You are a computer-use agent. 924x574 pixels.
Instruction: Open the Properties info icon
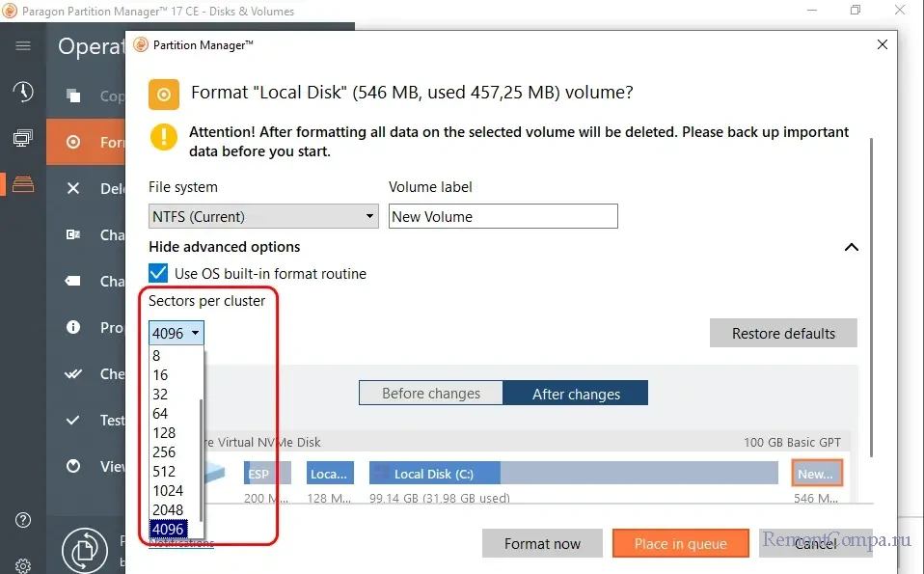73,327
